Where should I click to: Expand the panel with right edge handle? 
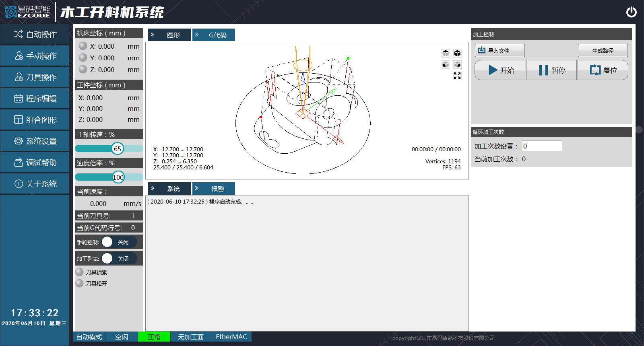pos(639,130)
